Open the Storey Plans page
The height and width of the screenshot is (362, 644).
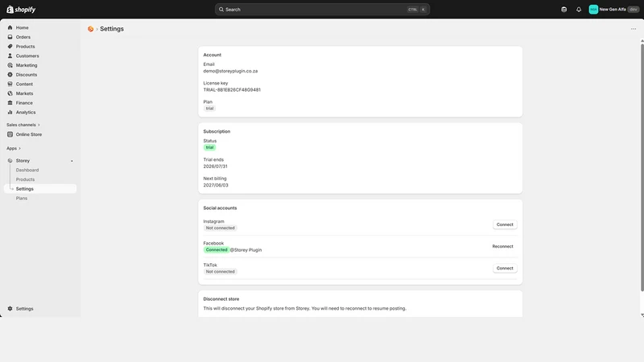click(x=22, y=198)
